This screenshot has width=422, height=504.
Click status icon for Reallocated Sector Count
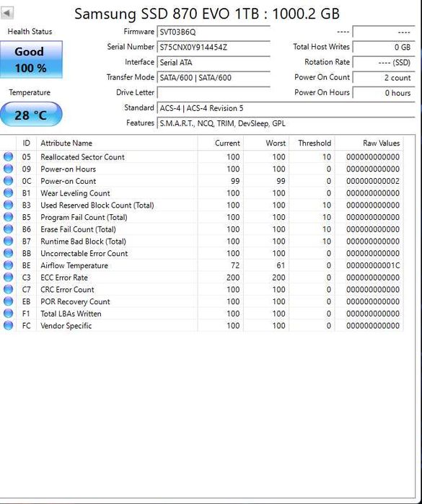click(8, 156)
